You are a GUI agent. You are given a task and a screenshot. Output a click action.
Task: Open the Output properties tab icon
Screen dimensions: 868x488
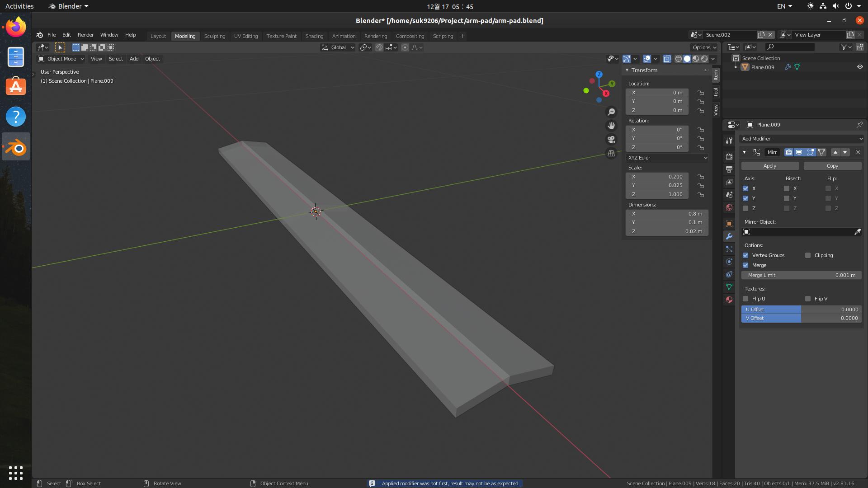[729, 169]
